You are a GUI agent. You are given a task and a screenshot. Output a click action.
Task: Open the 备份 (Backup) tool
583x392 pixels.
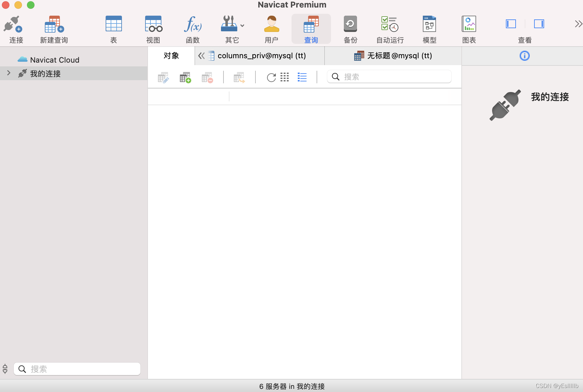coord(350,29)
